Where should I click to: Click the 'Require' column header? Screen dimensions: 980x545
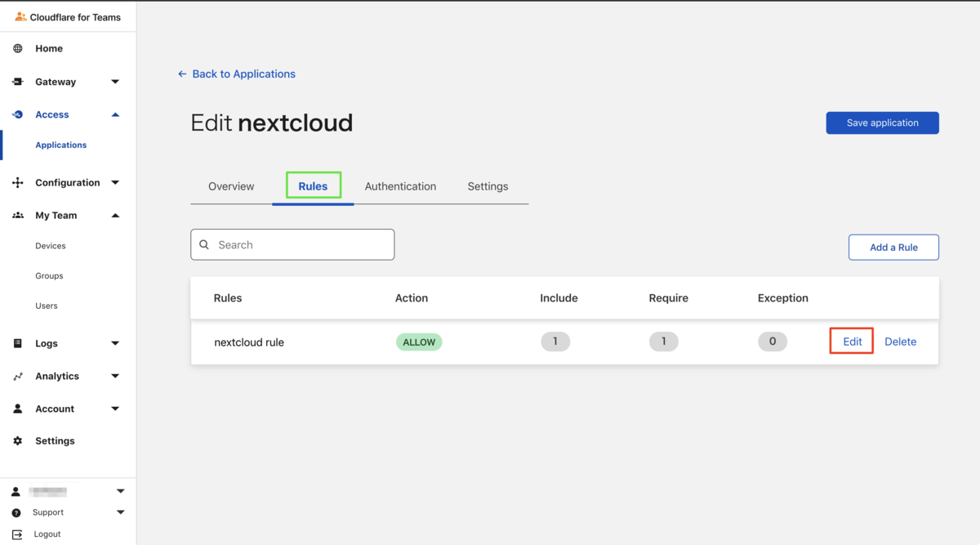coord(669,298)
